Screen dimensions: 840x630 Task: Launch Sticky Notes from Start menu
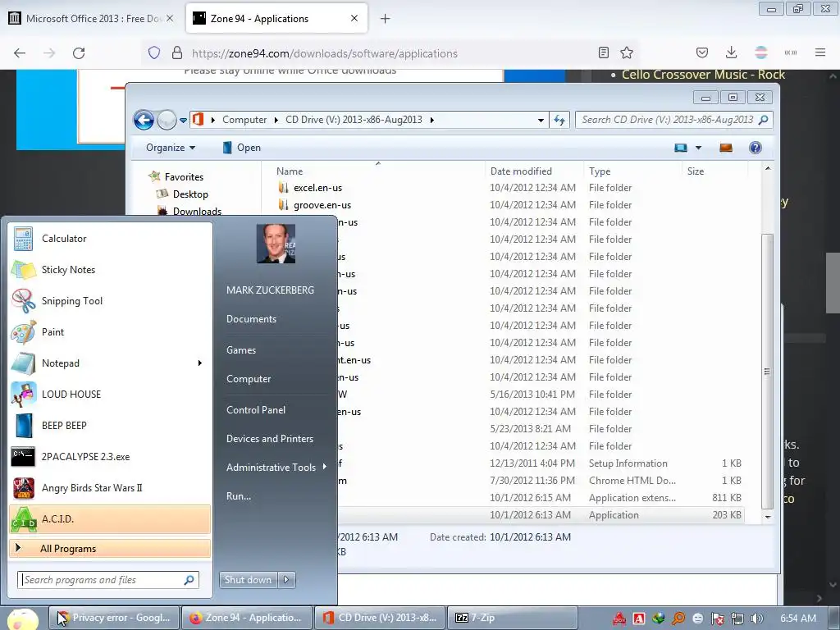tap(110, 269)
